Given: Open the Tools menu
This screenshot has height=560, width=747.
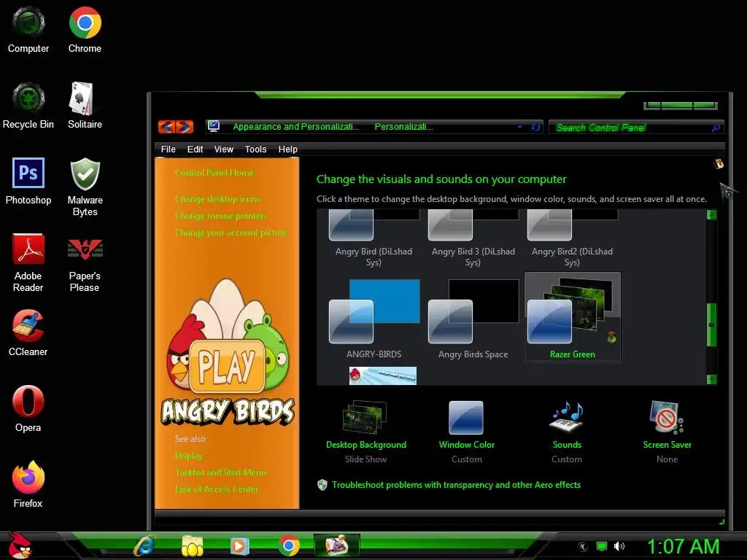Looking at the screenshot, I should (256, 149).
